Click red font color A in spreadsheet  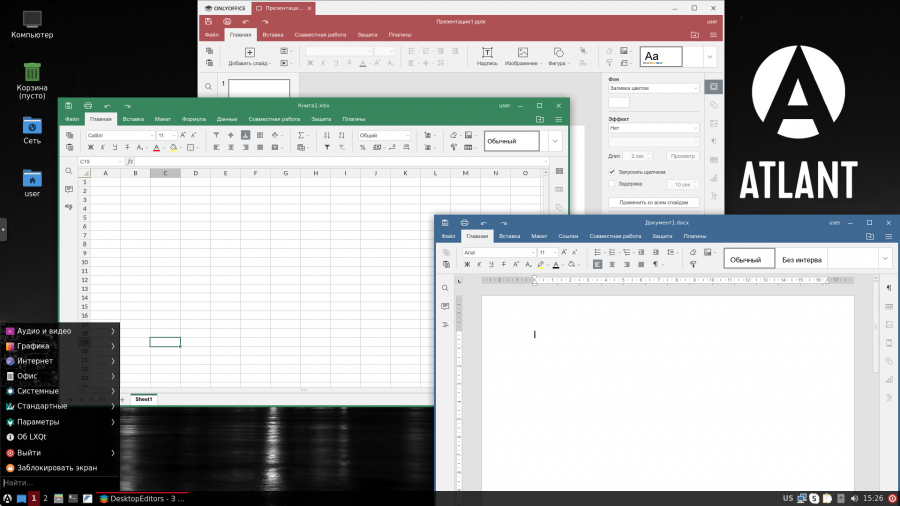pyautogui.click(x=156, y=147)
